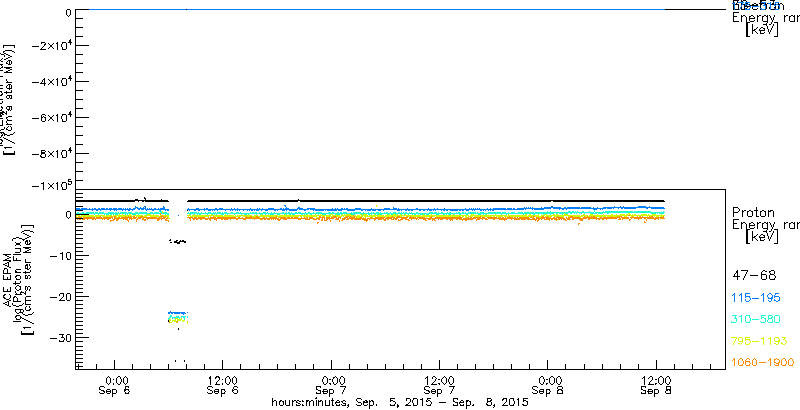The height and width of the screenshot is (410, 800).
Task: Click the 0:00 Sep 6 time label
Action: 115,386
